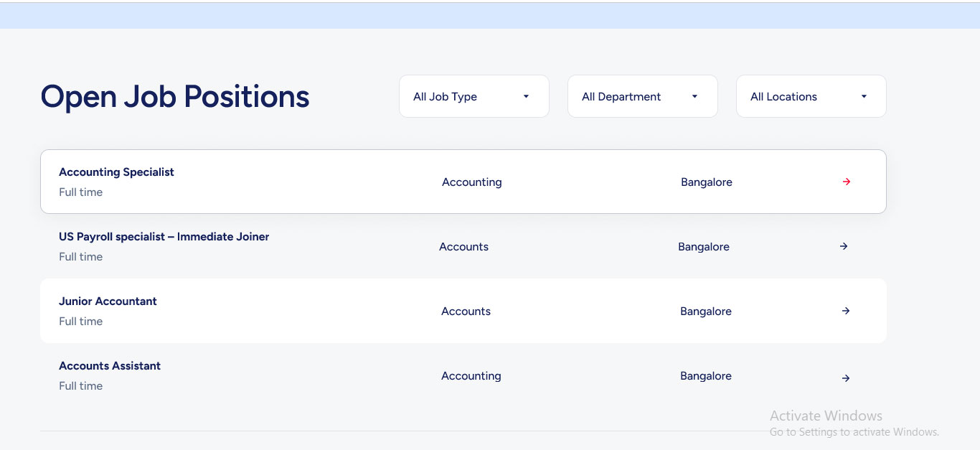Click arrow icon in Accounts Assistant row
The image size is (980, 450).
coord(846,378)
